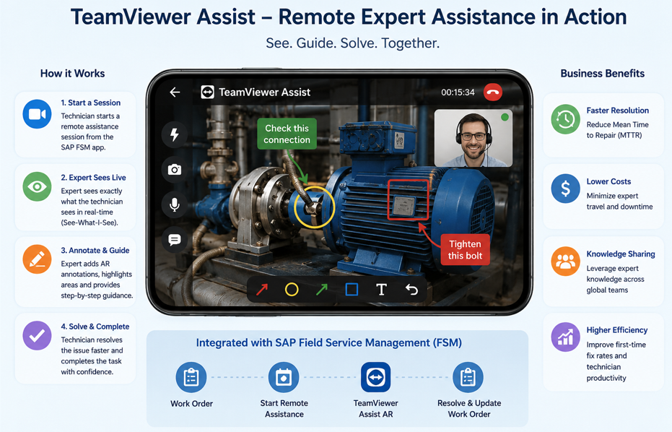Click the 'Work Order' label
The image size is (672, 432).
coord(192,404)
